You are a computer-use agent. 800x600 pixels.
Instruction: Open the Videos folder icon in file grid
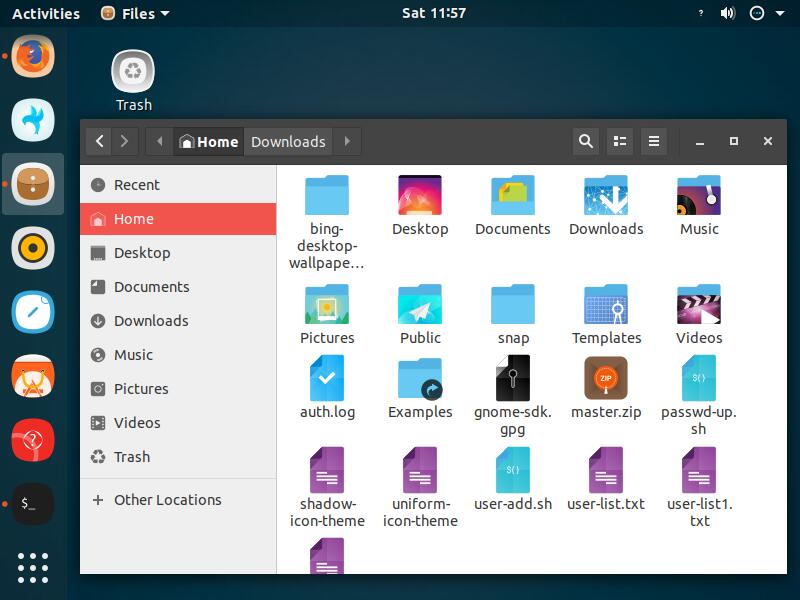(698, 305)
